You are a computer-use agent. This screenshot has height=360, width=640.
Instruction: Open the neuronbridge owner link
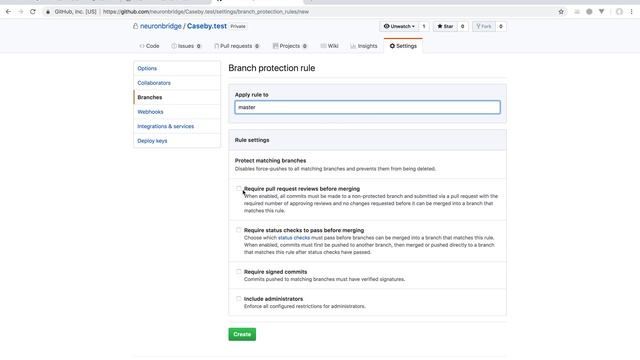click(x=160, y=26)
